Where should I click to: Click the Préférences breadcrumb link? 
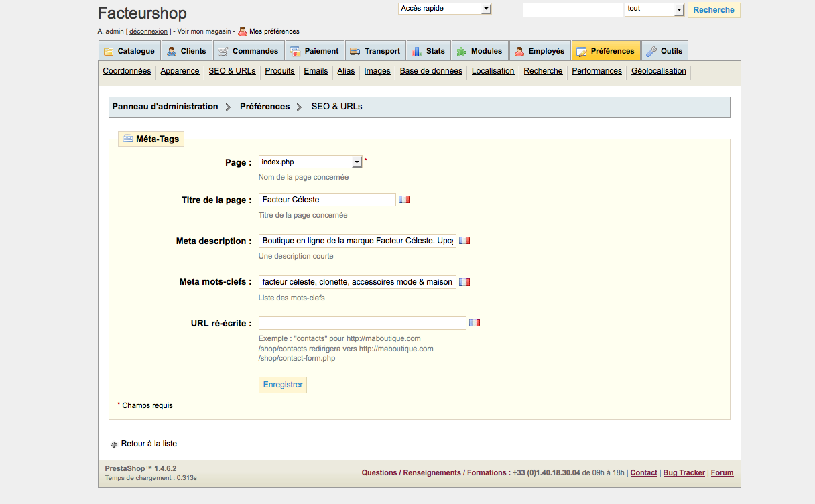click(x=265, y=107)
